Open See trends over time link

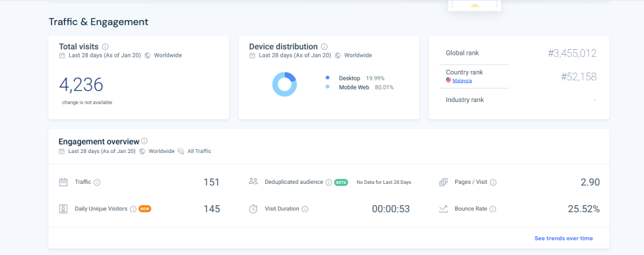563,238
